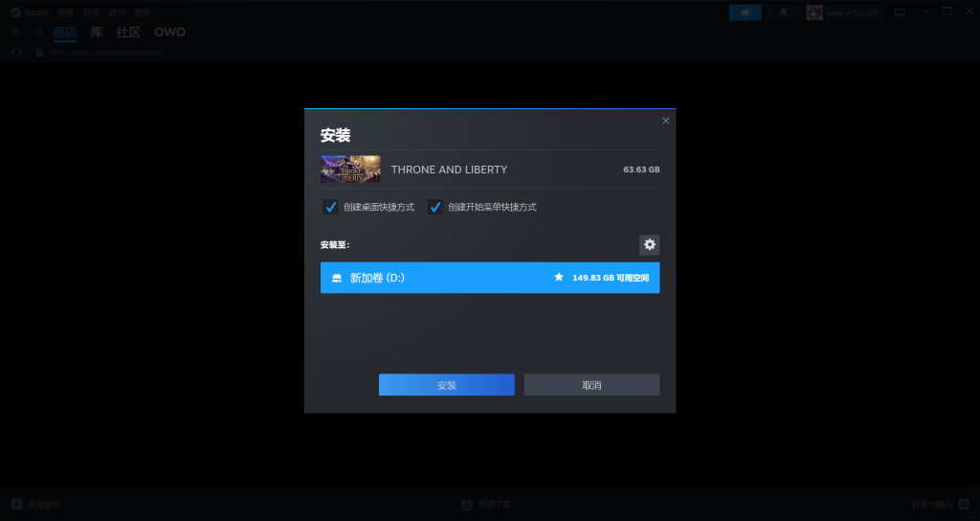The image size is (980, 521).
Task: Click the 149.83 GB 可用空间 text
Action: coord(611,278)
